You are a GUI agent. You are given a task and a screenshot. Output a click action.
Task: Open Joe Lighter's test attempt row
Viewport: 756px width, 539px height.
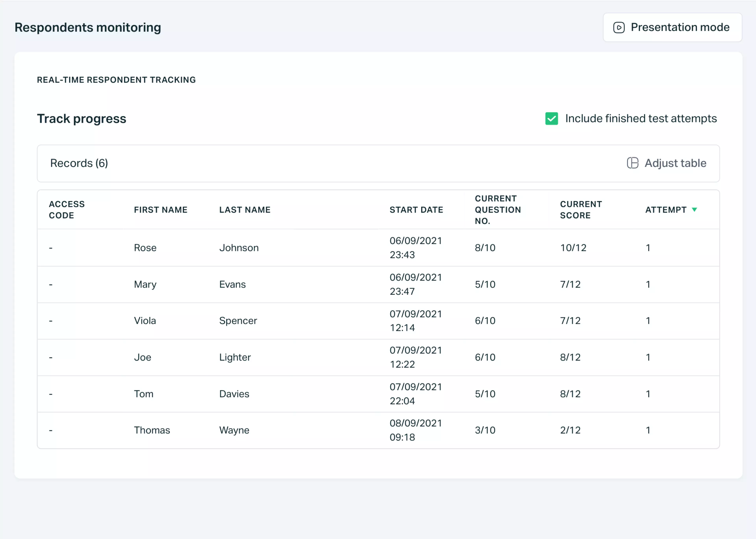332,357
